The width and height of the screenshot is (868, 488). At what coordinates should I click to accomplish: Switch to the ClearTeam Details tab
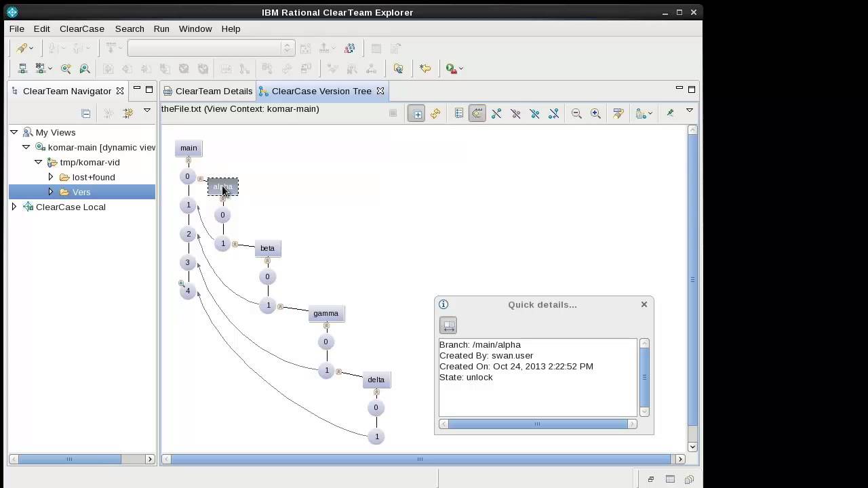208,91
